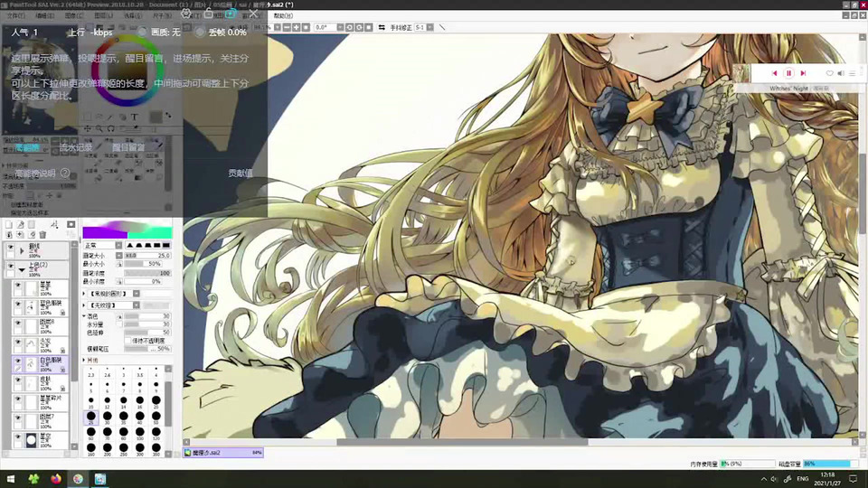Go to previous track in music widget
The width and height of the screenshot is (868, 488).
(x=774, y=73)
